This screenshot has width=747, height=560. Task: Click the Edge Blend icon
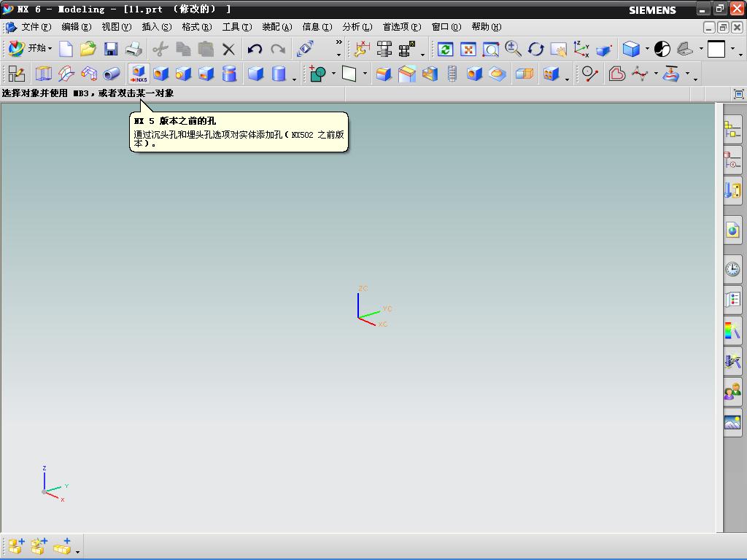pos(384,74)
